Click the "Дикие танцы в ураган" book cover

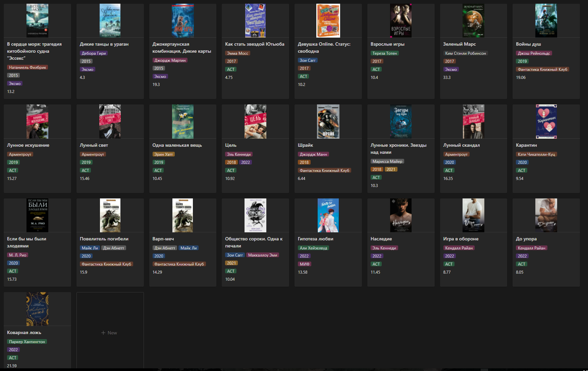pos(110,20)
